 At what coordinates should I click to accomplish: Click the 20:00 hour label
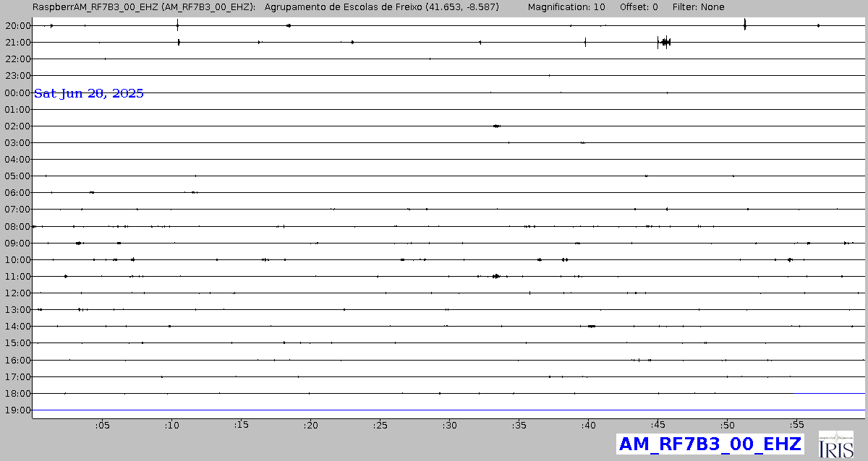[x=17, y=26]
